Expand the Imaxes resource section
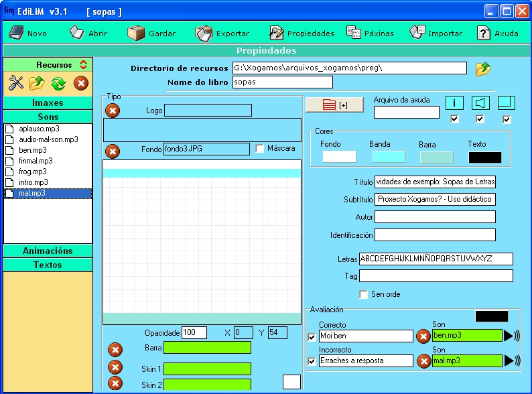Image resolution: width=532 pixels, height=394 pixels. point(48,103)
